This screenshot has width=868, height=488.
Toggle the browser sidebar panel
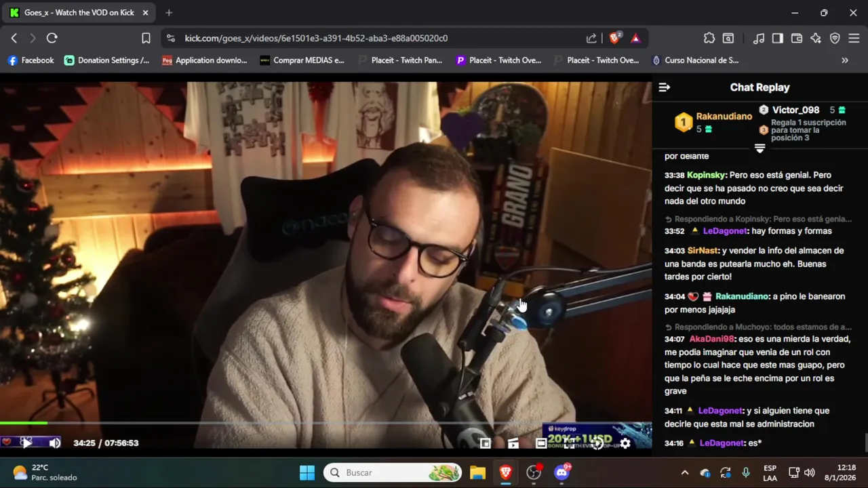[x=778, y=38]
